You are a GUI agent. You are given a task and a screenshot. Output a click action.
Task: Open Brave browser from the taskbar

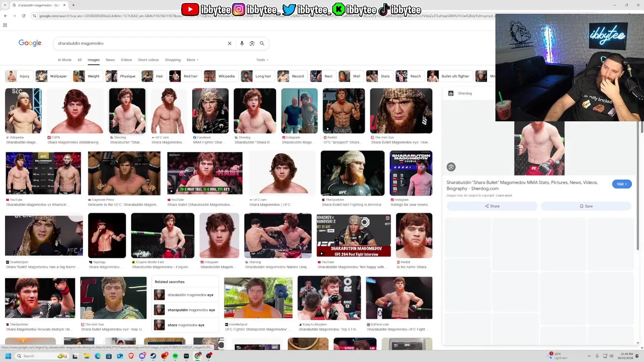pos(131,356)
